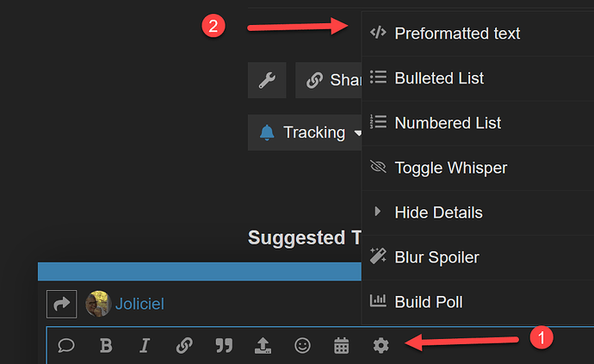
Task: Select Preformatted text from the menu
Action: click(457, 34)
